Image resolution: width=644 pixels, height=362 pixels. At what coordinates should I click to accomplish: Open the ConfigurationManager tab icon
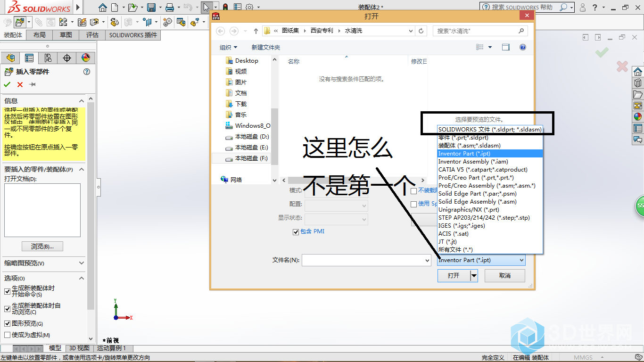48,58
